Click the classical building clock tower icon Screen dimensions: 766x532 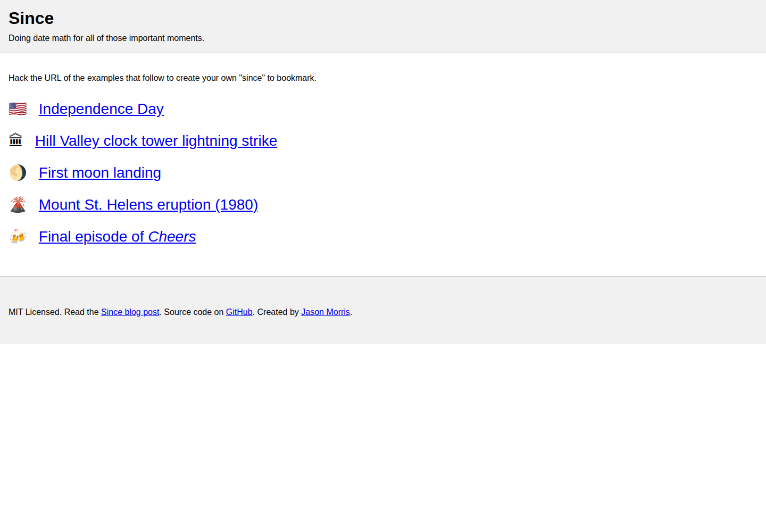[16, 140]
